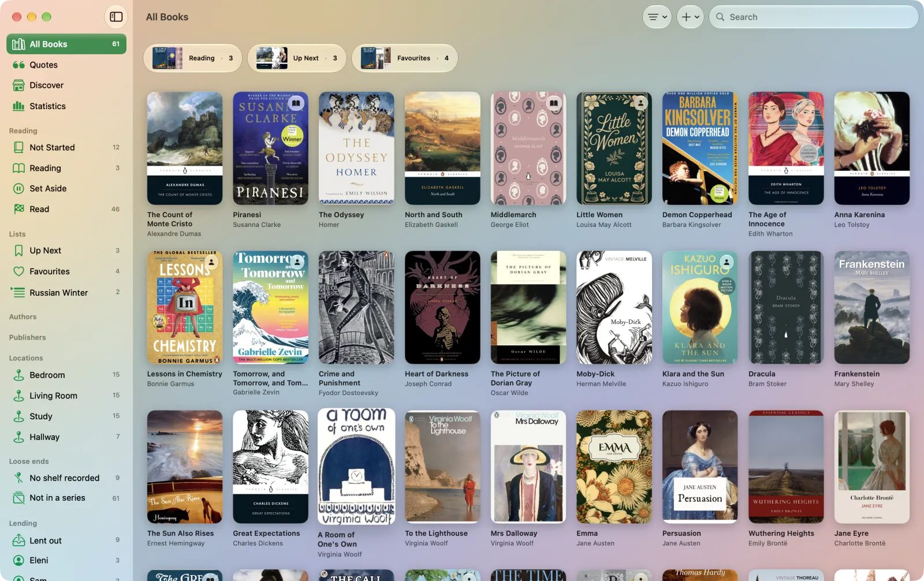The height and width of the screenshot is (581, 924).
Task: Open the Moby-Dick book cover
Action: pos(614,307)
